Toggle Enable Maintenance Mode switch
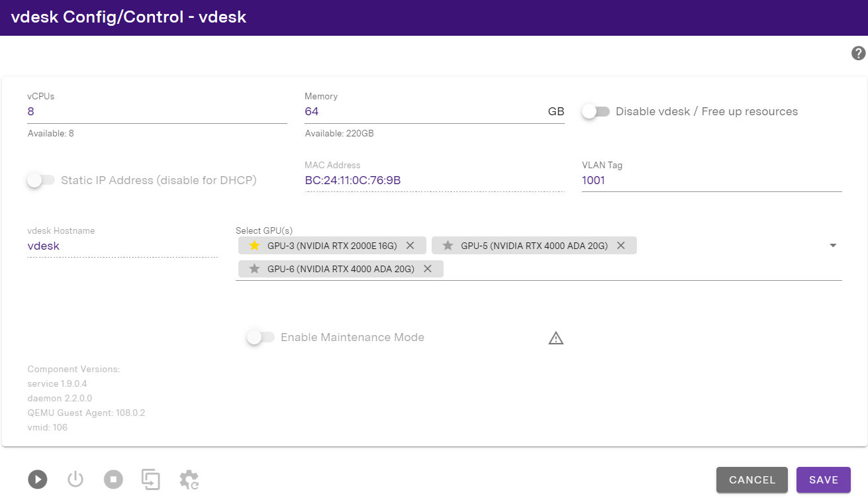 (x=260, y=338)
